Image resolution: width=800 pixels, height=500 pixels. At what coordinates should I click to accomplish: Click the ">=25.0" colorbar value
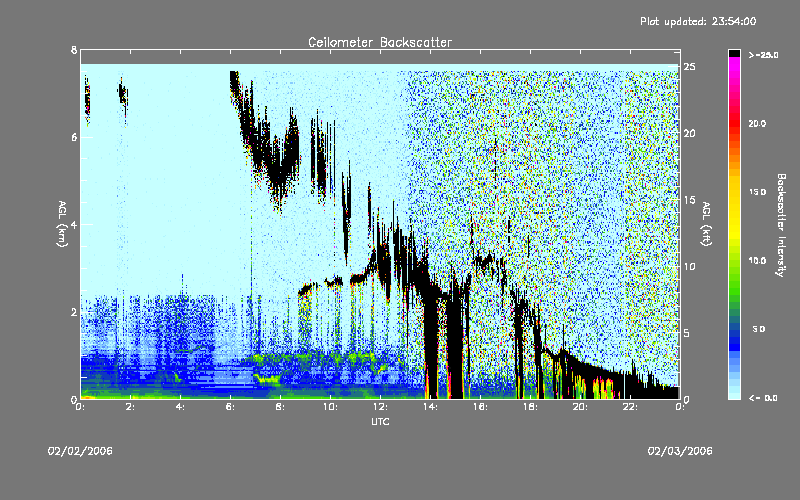pyautogui.click(x=763, y=55)
